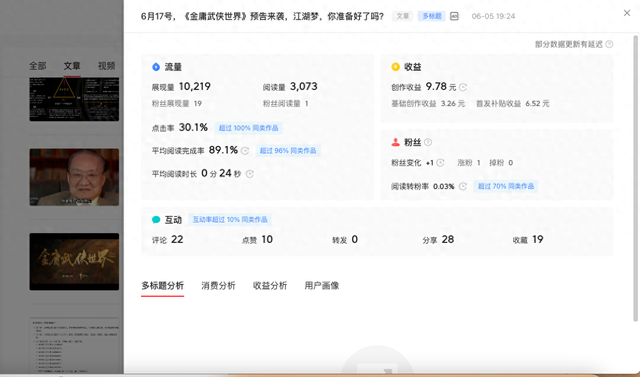Click 超过 100% 同类作品 badge
This screenshot has width=640, height=377.
point(249,128)
